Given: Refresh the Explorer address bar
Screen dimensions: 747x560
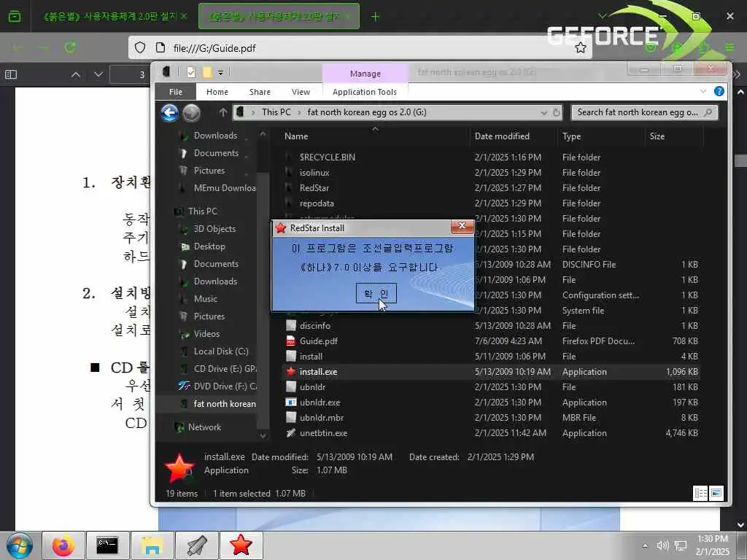Looking at the screenshot, I should 556,112.
